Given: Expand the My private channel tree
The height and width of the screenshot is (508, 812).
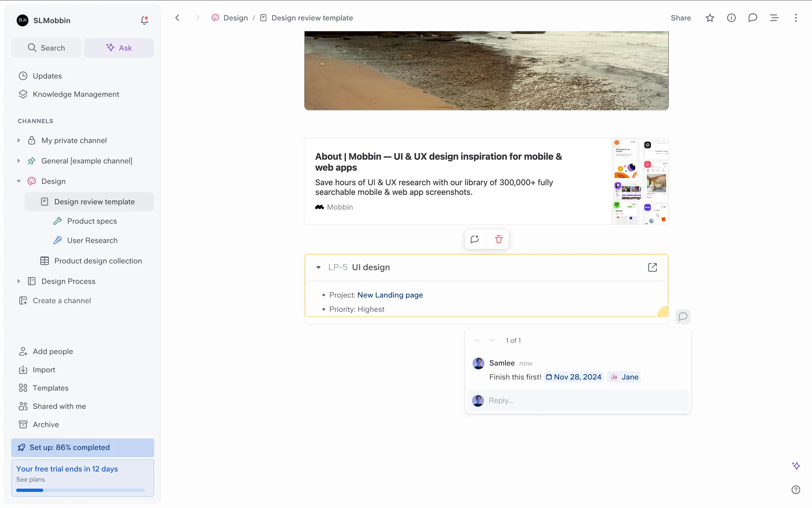Looking at the screenshot, I should click(19, 141).
